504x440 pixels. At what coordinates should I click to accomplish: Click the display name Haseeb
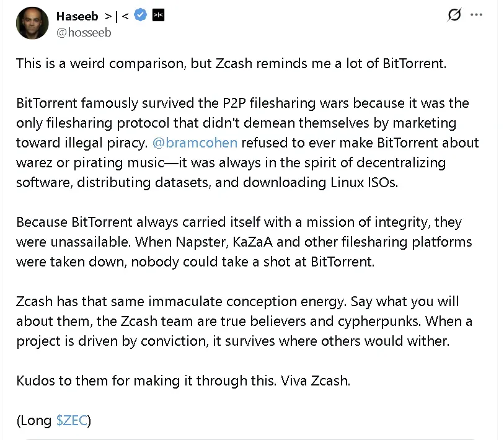tap(77, 15)
